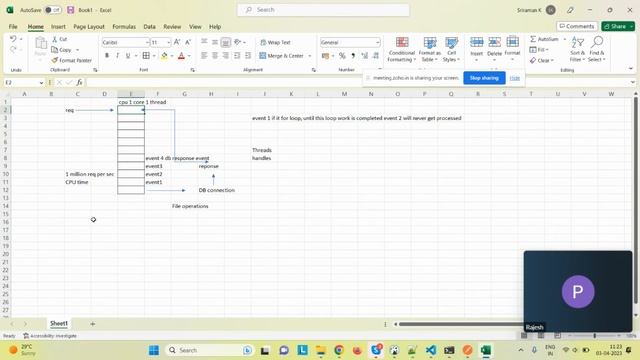Toggle Italic formatting
Screen dimensions: 640x360
click(118, 56)
